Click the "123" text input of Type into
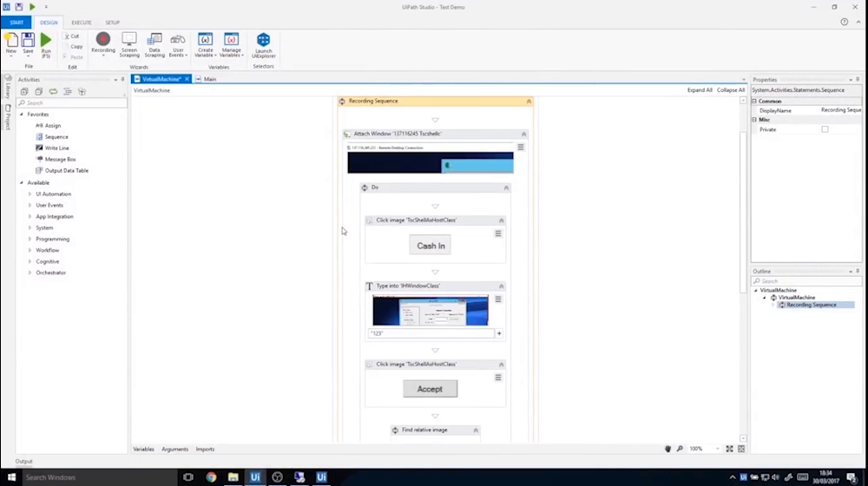868x486 pixels. 431,333
